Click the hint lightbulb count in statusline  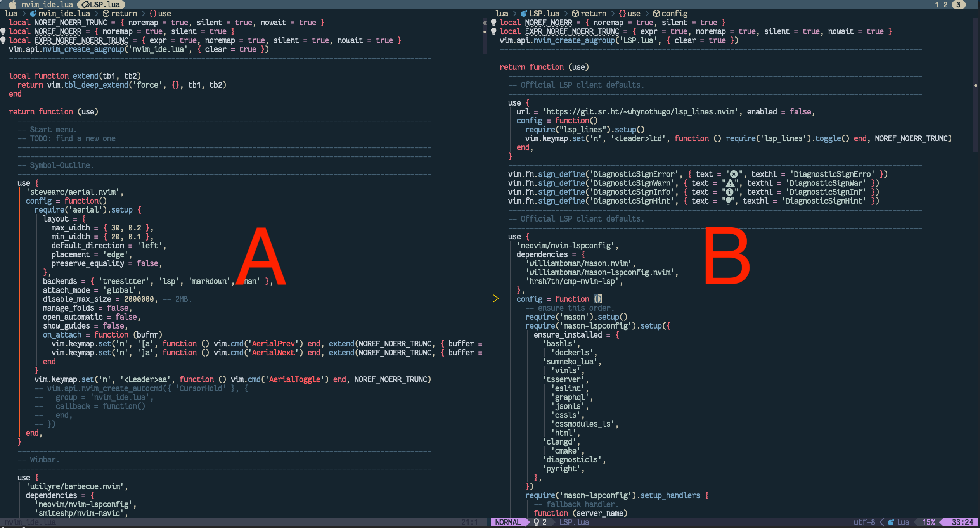tap(540, 522)
